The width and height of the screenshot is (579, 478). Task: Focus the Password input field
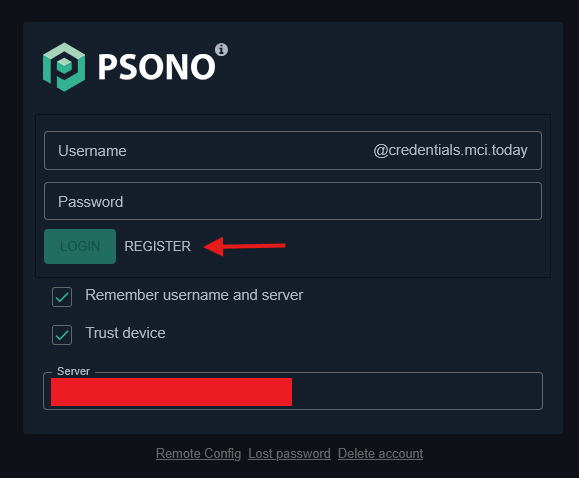pos(293,201)
